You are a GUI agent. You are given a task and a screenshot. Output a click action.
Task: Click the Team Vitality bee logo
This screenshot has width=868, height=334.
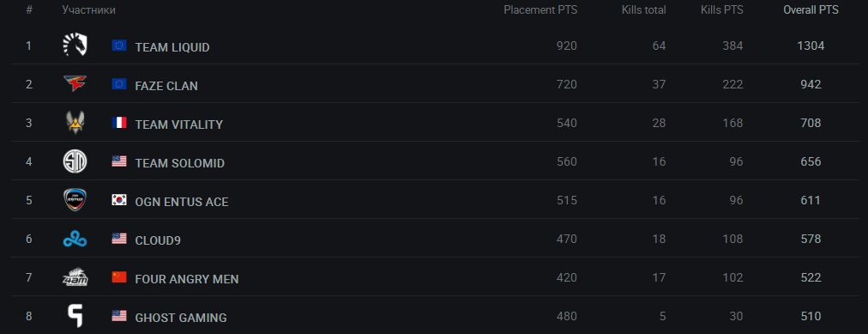pos(75,123)
